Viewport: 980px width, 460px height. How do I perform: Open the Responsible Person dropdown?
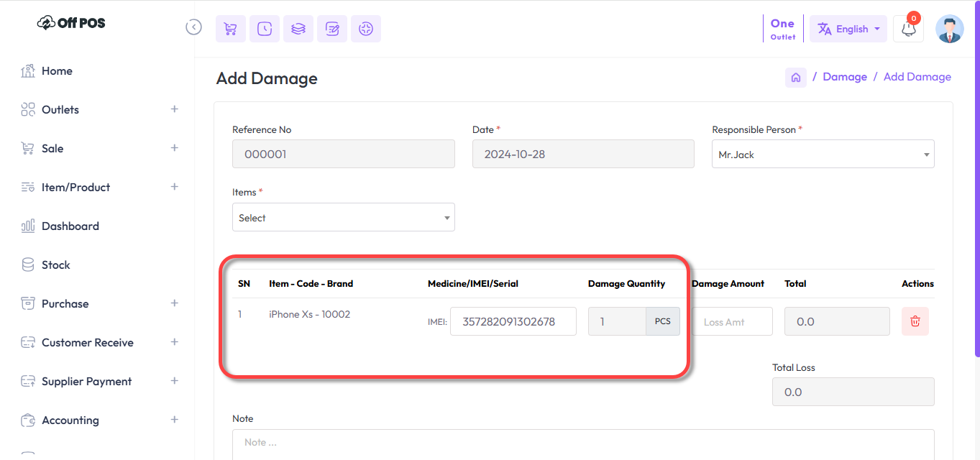[x=823, y=155]
